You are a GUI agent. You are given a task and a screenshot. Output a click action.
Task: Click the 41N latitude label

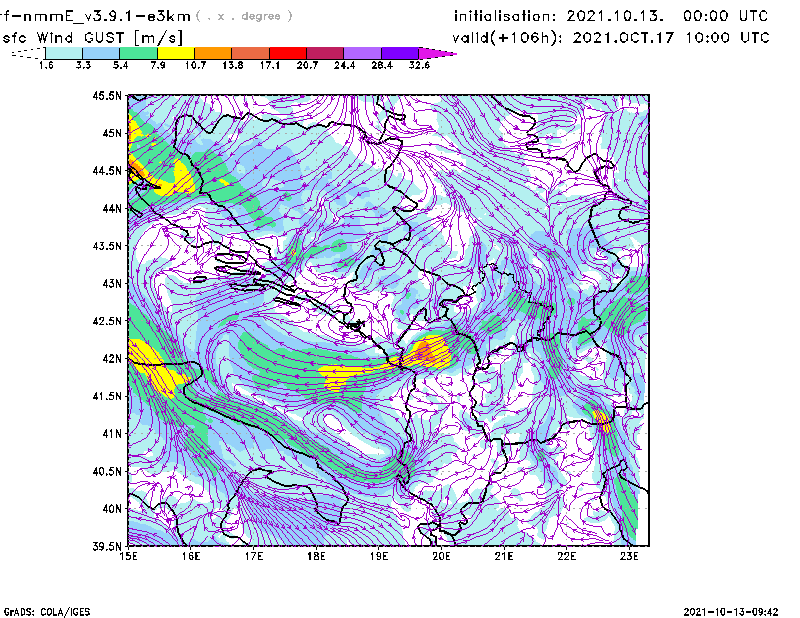coord(112,434)
